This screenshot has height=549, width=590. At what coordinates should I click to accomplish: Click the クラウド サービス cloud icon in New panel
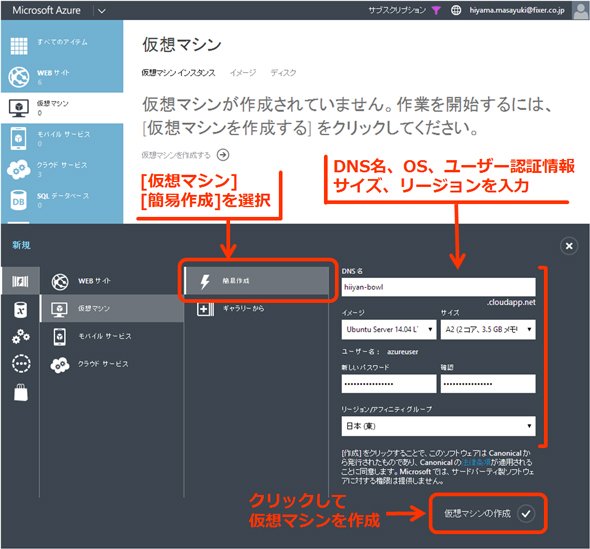tap(60, 365)
